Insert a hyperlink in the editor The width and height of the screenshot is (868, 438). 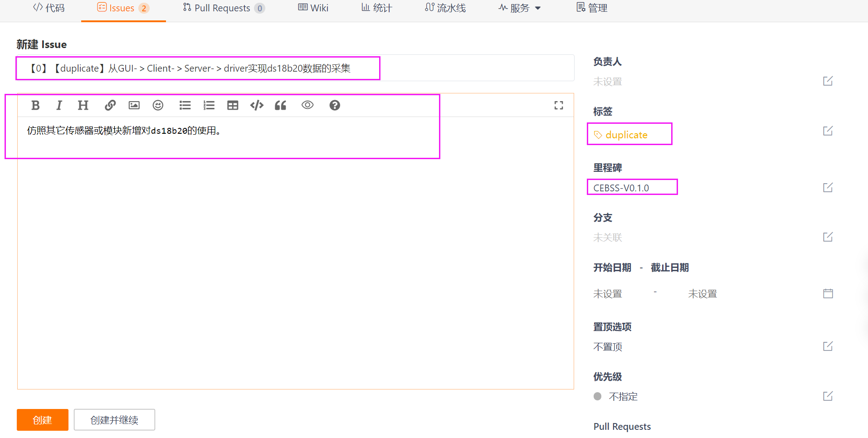(x=110, y=105)
